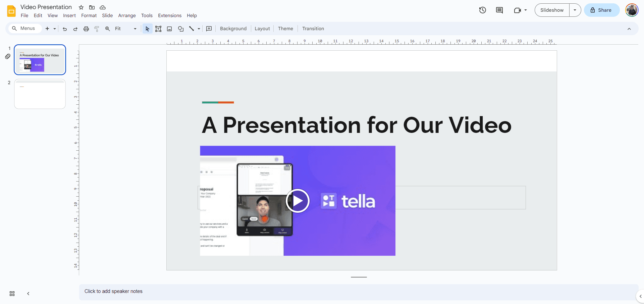Add a comment from toolbar
644x304 pixels.
209,29
